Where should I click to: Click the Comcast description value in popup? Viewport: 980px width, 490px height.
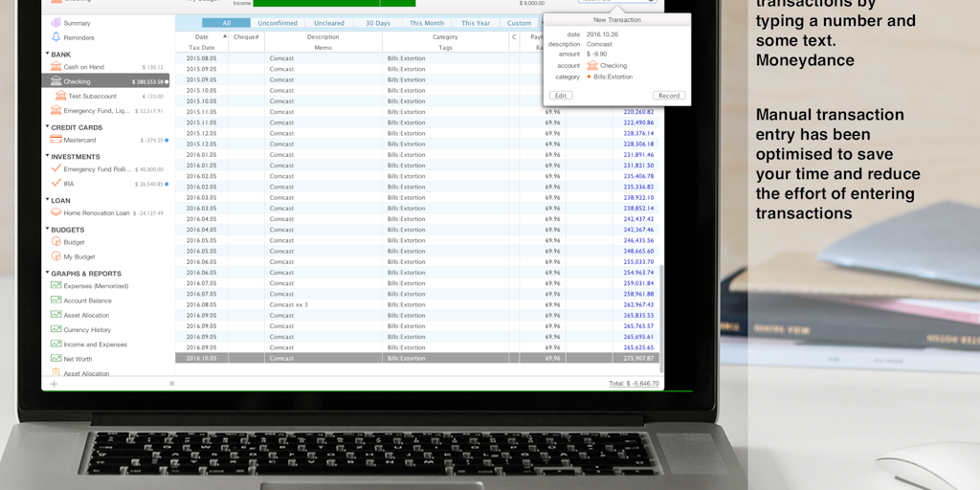[x=599, y=44]
